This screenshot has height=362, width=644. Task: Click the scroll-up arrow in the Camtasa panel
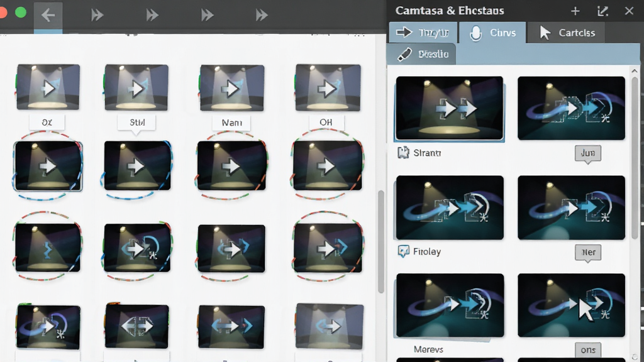pos(634,71)
